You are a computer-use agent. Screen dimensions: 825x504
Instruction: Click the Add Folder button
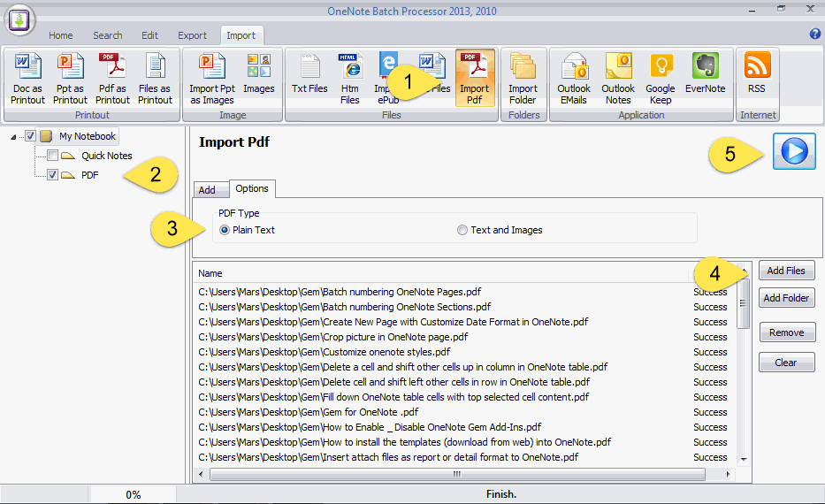coord(786,298)
